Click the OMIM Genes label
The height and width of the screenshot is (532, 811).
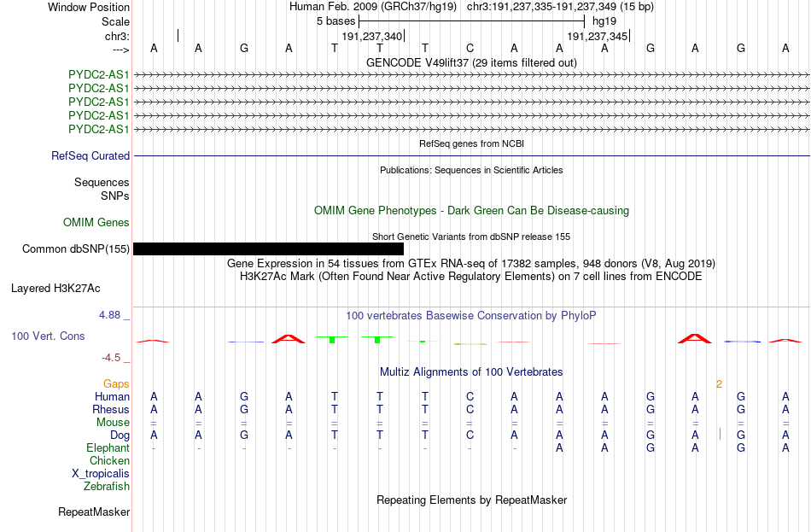[x=96, y=223]
